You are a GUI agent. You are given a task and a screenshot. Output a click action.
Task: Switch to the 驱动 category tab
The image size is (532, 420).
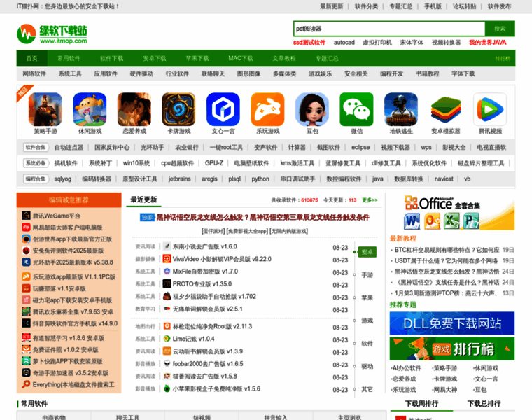coord(367,366)
